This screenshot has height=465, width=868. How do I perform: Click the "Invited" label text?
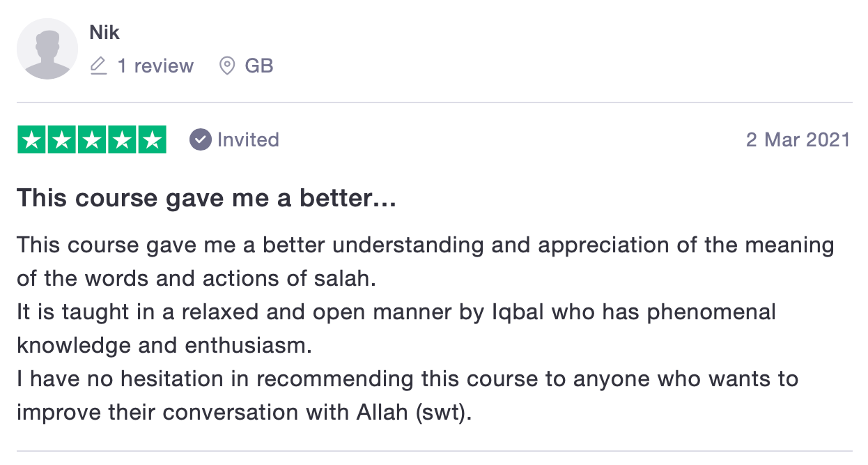(248, 140)
